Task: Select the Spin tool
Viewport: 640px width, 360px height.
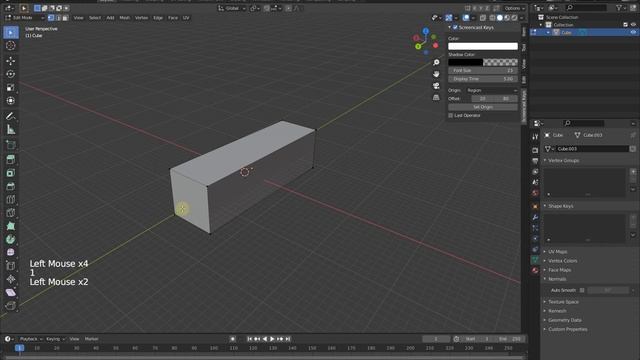Action: click(x=11, y=239)
